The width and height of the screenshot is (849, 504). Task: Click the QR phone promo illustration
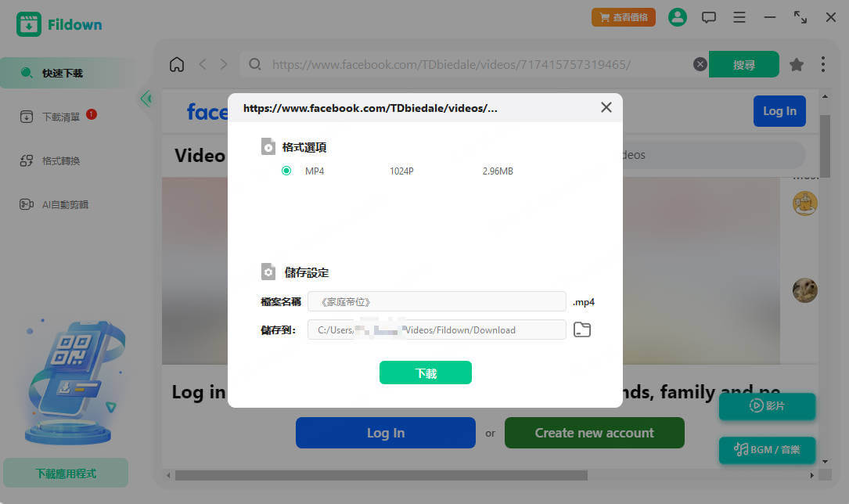(x=74, y=382)
